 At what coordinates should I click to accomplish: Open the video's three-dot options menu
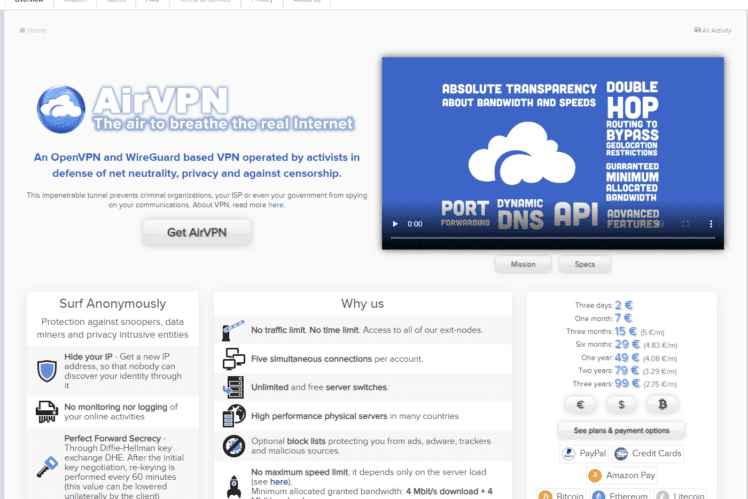tap(711, 224)
